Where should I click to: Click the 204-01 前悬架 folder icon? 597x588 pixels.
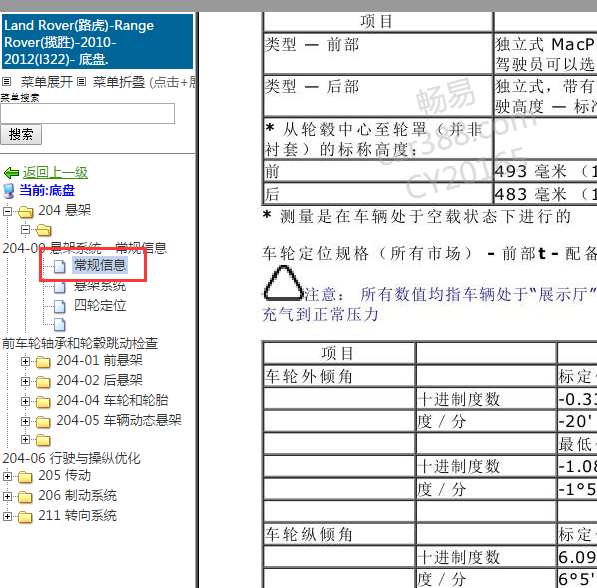tap(43, 362)
